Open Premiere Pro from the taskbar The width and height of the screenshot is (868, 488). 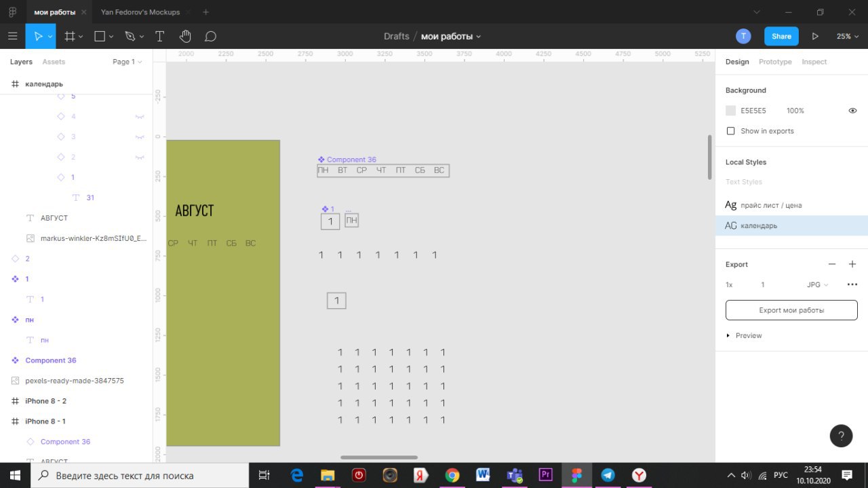(x=545, y=475)
